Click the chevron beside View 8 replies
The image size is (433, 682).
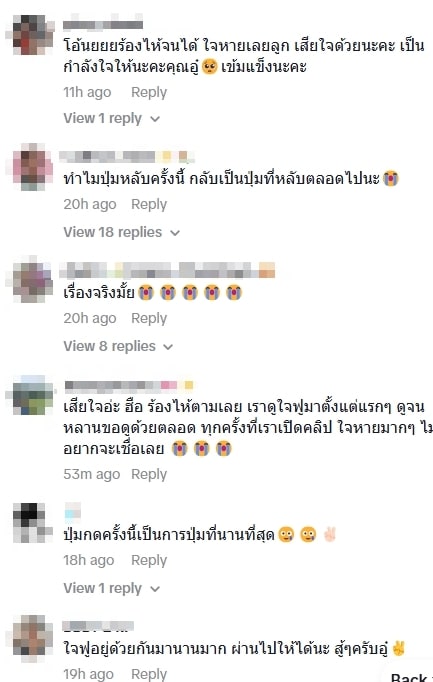click(168, 347)
